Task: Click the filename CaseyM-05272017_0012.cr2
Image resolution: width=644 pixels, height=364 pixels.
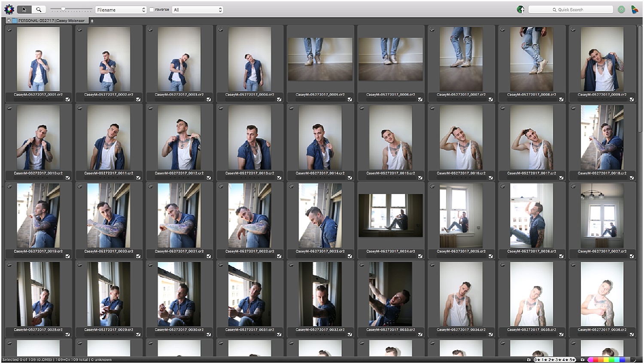Action: click(179, 173)
